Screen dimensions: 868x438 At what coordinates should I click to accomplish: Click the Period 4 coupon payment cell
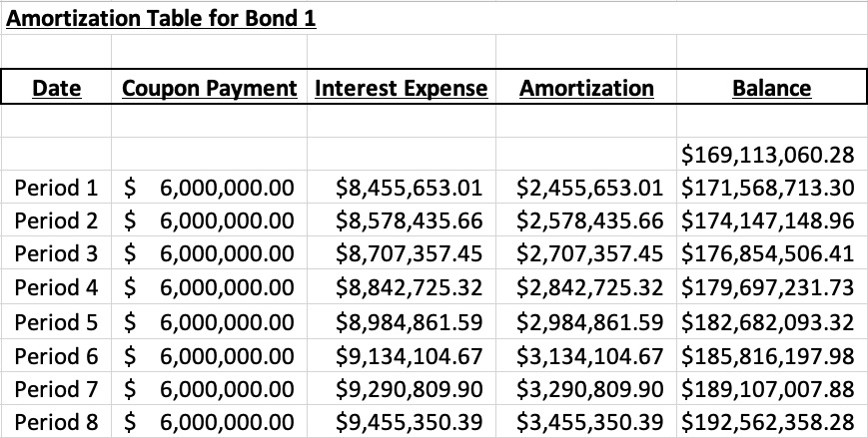click(210, 287)
